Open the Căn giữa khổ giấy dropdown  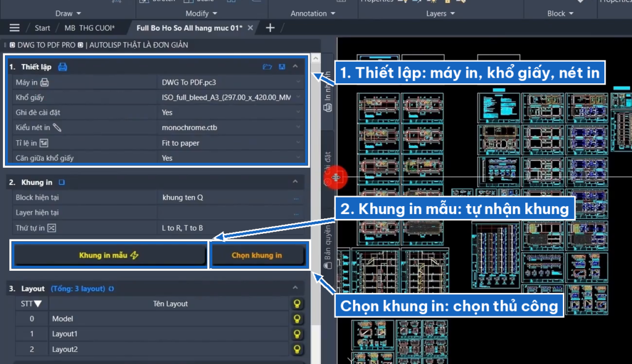pyautogui.click(x=298, y=157)
